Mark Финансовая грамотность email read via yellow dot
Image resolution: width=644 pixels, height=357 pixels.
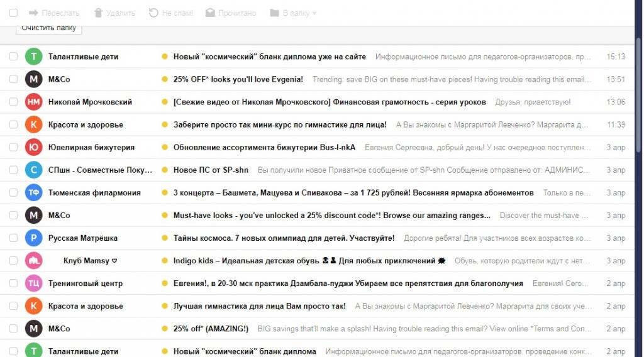click(165, 102)
